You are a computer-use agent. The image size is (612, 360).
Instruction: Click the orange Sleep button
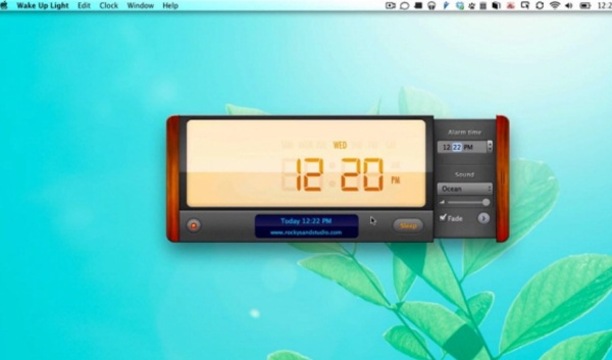pos(408,226)
